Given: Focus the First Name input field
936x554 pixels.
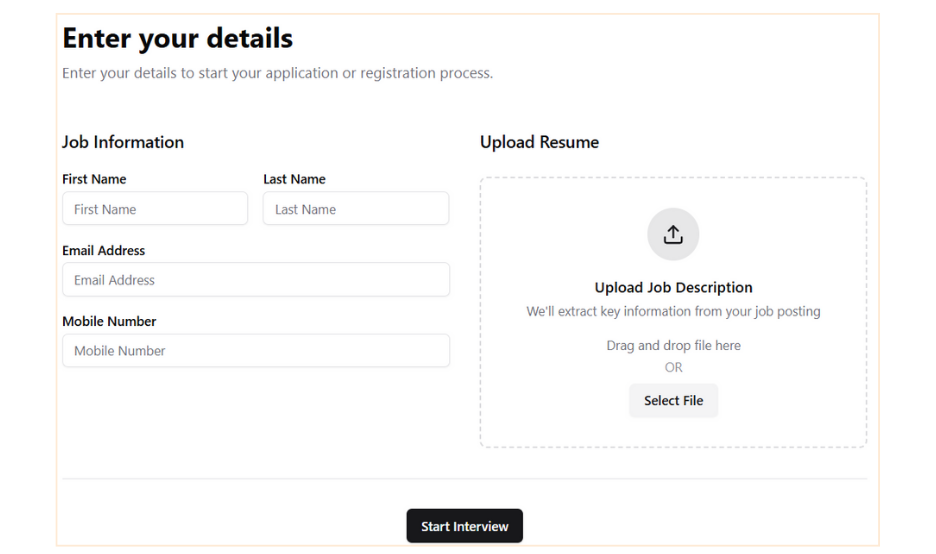Looking at the screenshot, I should click(x=154, y=209).
